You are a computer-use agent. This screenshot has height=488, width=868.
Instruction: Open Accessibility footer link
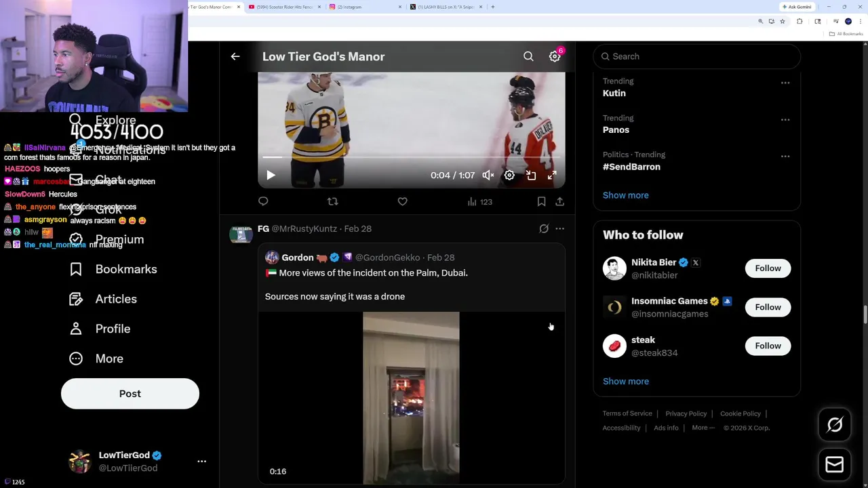(x=621, y=428)
